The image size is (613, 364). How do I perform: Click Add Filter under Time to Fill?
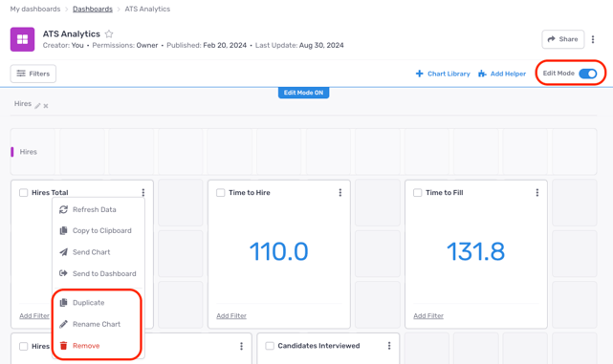pyautogui.click(x=428, y=315)
